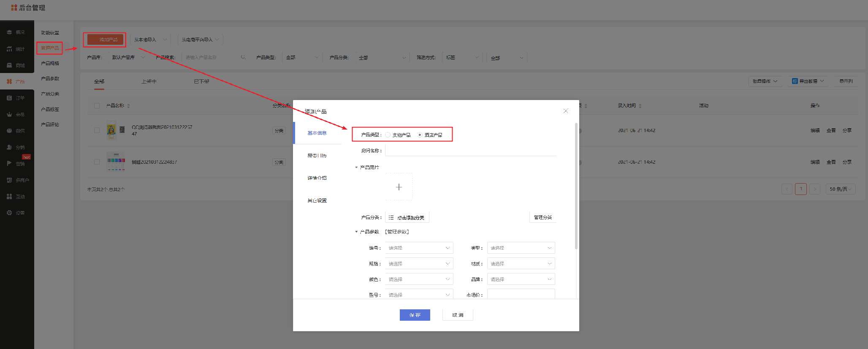This screenshot has height=349, width=868.
Task: Click the orange 添加产品 button
Action: click(105, 40)
